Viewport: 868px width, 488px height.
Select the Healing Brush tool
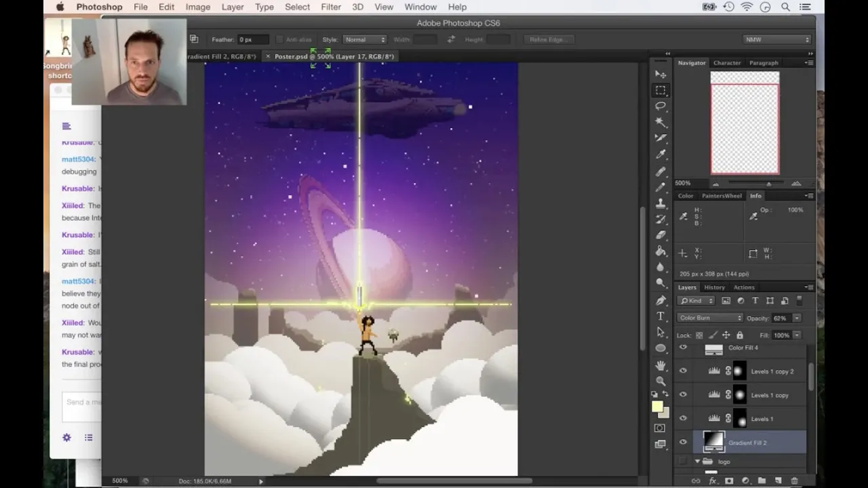pyautogui.click(x=660, y=171)
